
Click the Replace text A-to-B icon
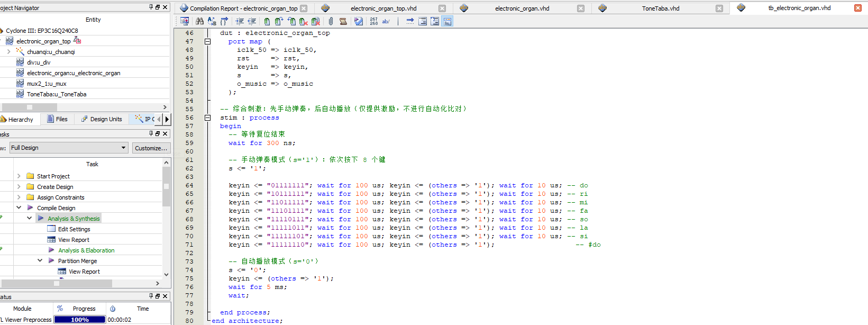212,21
